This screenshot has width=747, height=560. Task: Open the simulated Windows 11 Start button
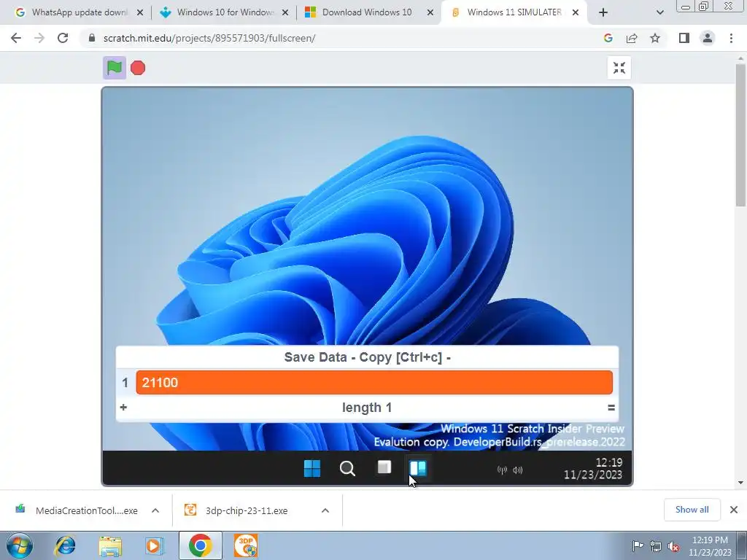(x=312, y=469)
